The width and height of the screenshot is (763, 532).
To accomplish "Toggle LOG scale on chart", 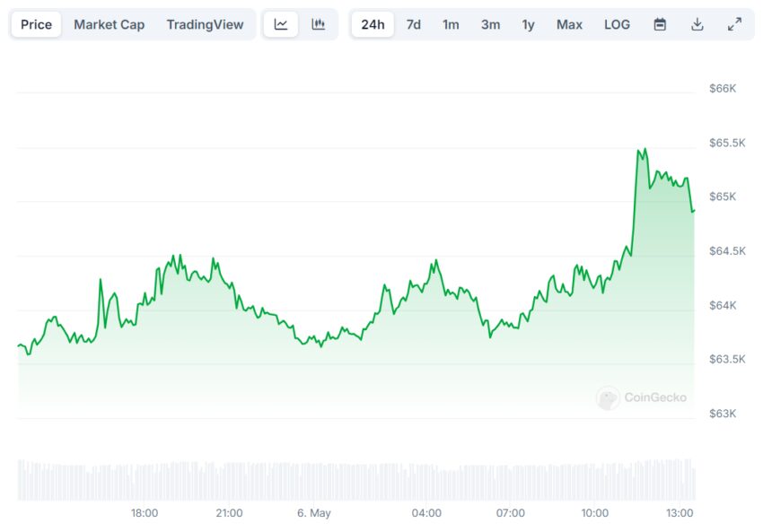I will tap(617, 24).
